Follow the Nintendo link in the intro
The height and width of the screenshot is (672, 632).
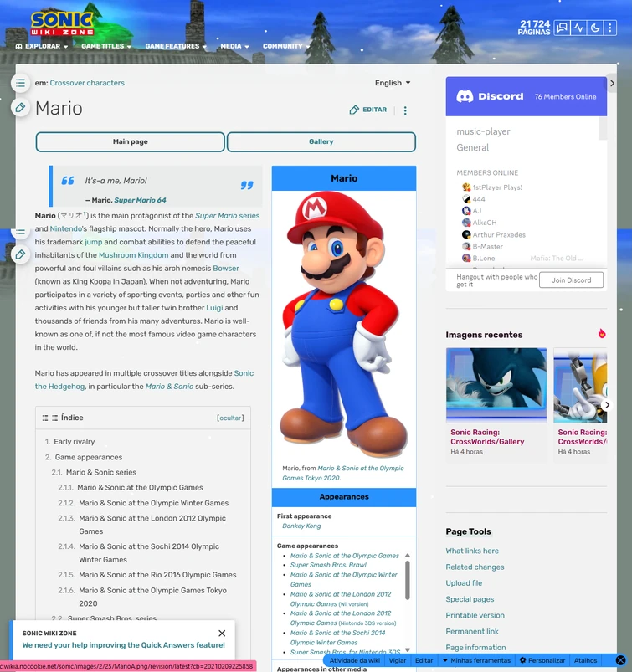(66, 228)
